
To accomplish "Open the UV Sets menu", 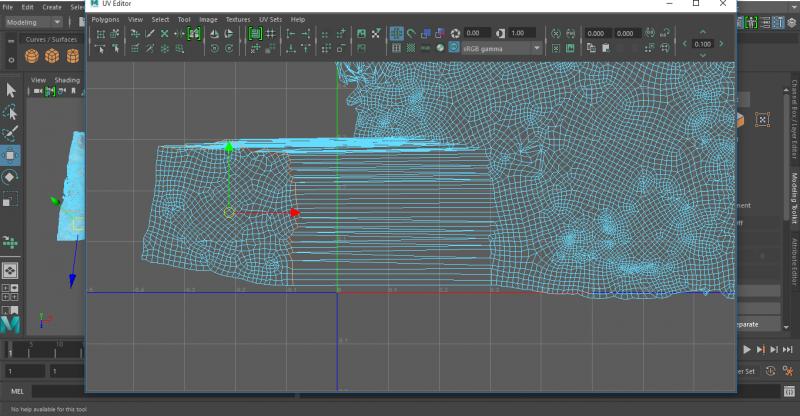I will [270, 19].
